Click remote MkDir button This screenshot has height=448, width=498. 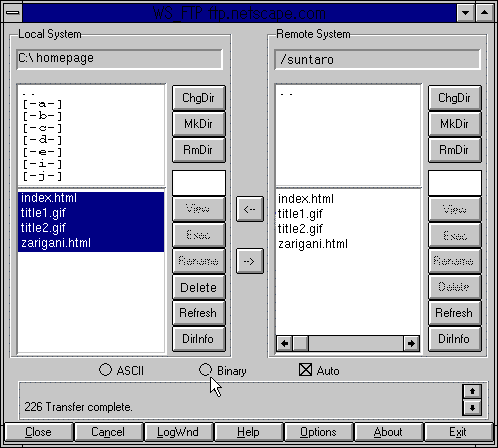(455, 124)
